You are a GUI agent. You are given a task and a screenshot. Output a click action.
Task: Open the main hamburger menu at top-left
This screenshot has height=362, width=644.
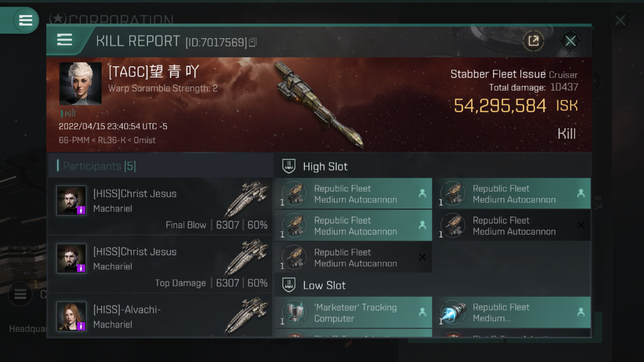click(x=25, y=20)
